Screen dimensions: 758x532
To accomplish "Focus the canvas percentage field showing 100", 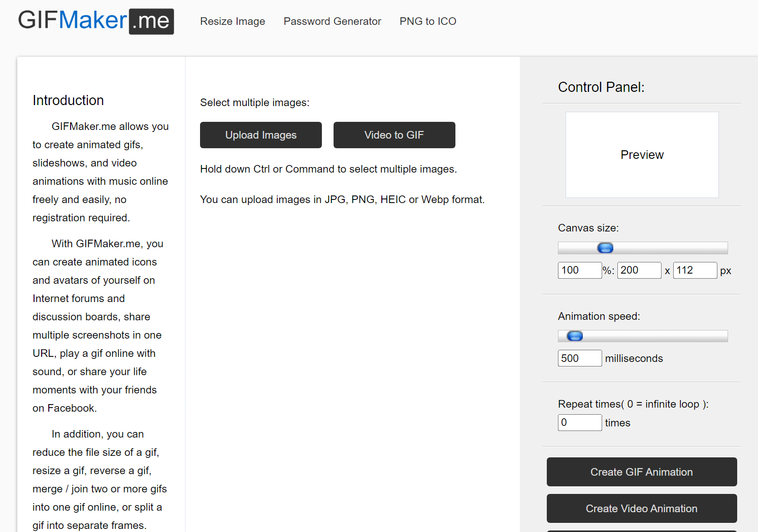I will pyautogui.click(x=580, y=270).
